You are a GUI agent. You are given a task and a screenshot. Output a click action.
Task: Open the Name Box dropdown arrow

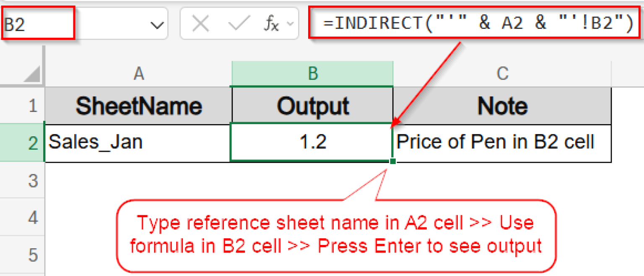(x=156, y=24)
